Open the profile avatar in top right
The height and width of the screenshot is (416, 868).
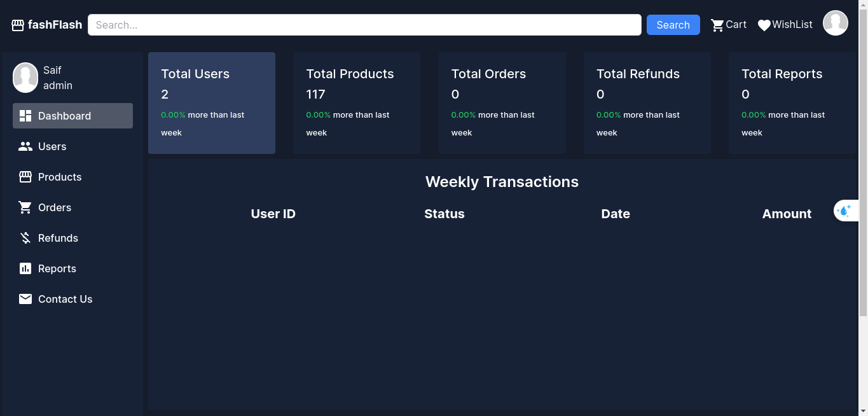click(836, 23)
